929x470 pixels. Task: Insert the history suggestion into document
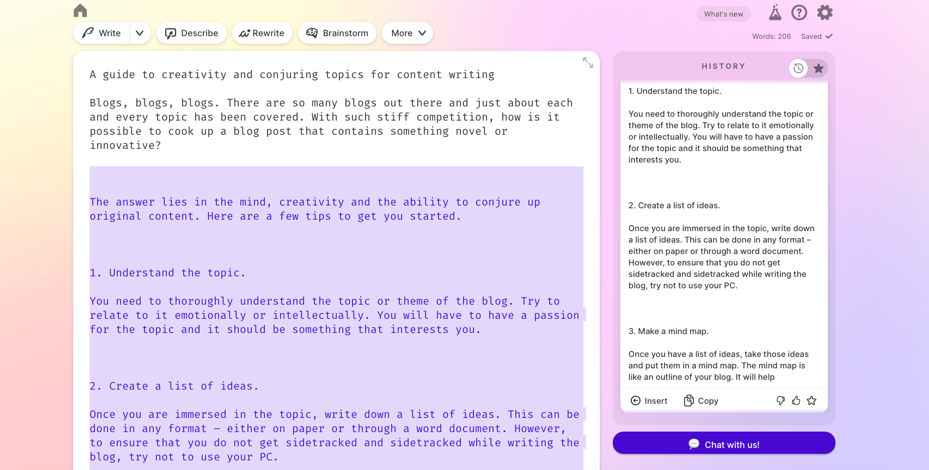point(649,401)
